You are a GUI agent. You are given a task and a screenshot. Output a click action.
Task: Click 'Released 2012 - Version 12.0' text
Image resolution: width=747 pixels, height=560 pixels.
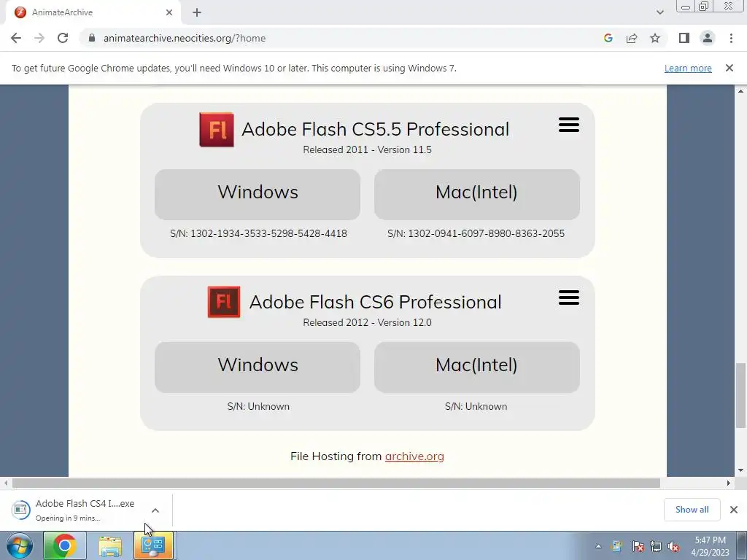pos(368,322)
